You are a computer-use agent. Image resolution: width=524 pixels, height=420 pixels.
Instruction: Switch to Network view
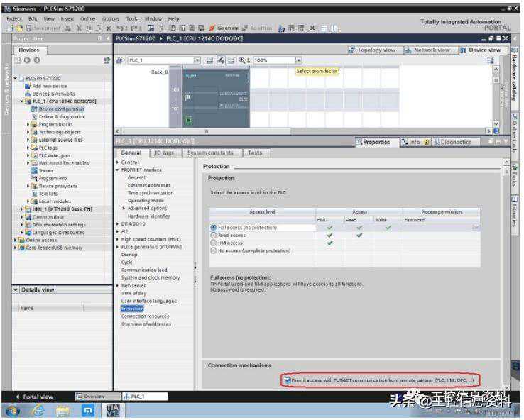(427, 50)
